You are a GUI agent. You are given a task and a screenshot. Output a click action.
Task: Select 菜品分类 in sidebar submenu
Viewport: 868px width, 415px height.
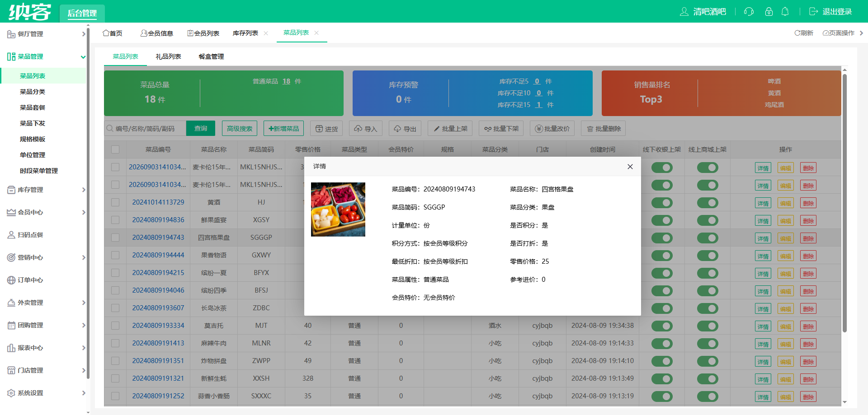[33, 92]
